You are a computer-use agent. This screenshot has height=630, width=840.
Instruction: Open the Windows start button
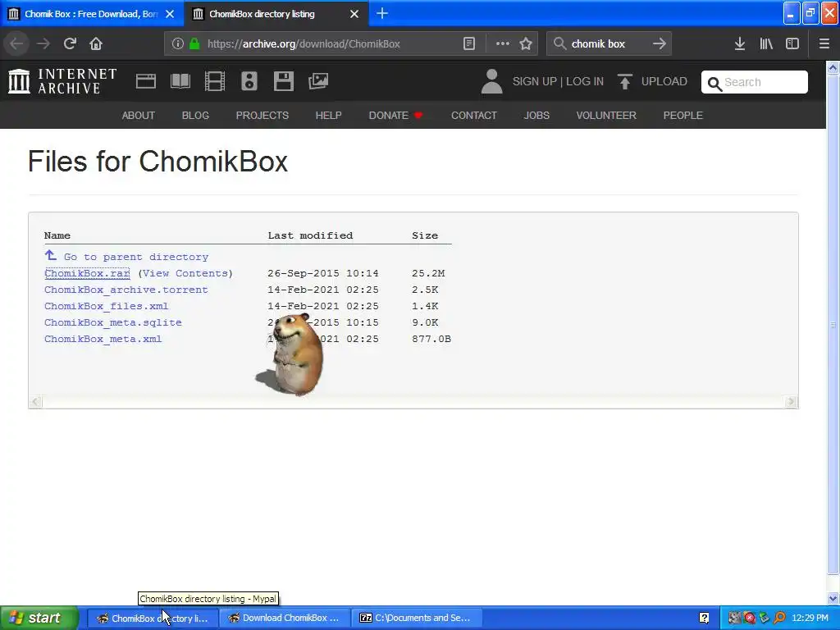coord(39,618)
